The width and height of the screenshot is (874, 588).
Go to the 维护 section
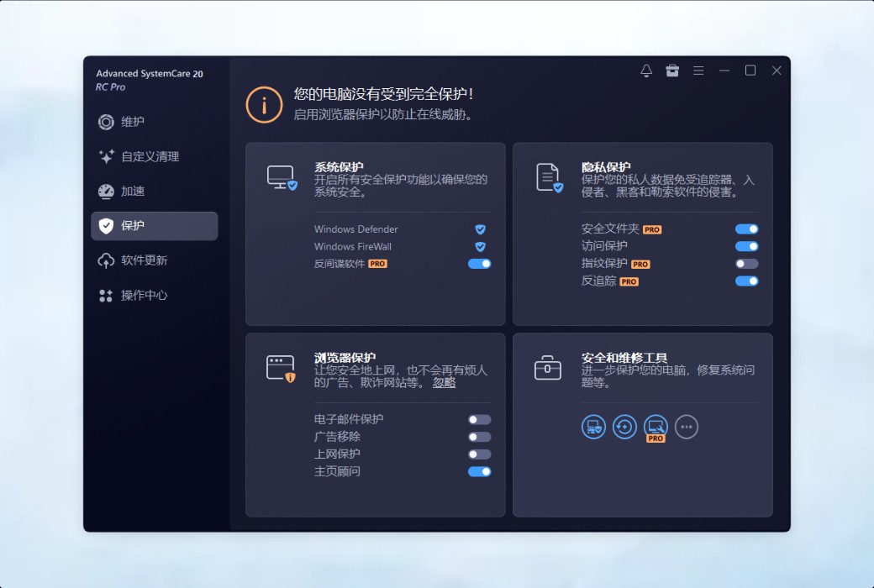pos(155,122)
